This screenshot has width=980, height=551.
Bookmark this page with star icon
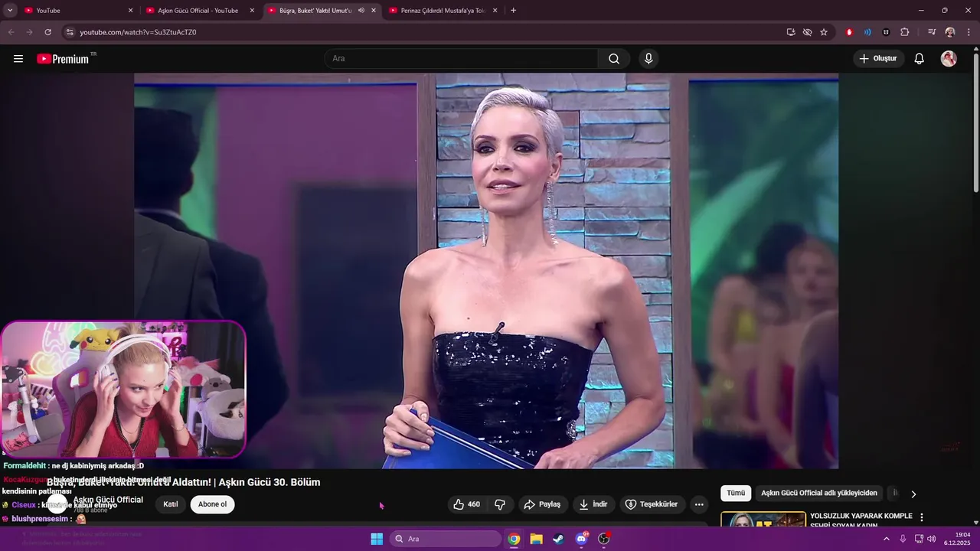click(824, 32)
